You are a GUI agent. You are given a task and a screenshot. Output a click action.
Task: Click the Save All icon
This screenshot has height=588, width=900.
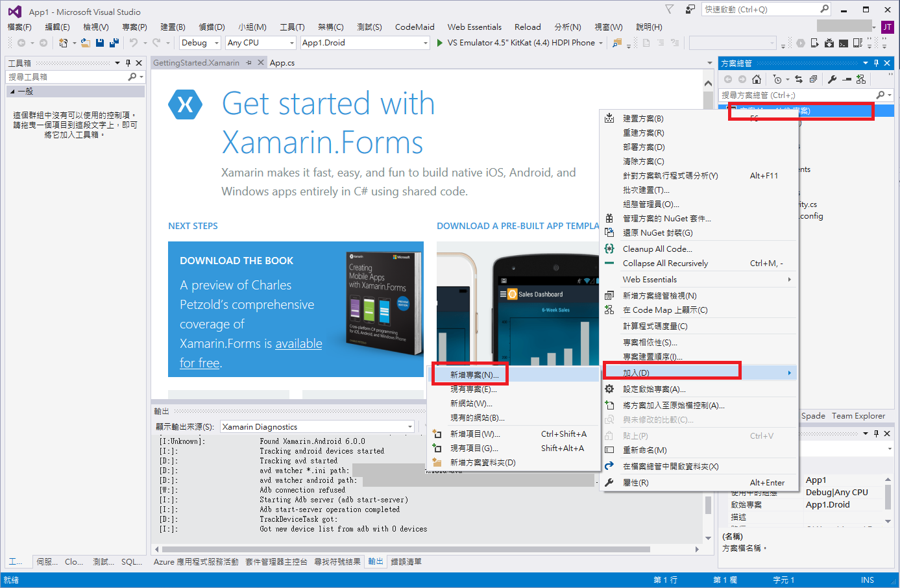[114, 43]
